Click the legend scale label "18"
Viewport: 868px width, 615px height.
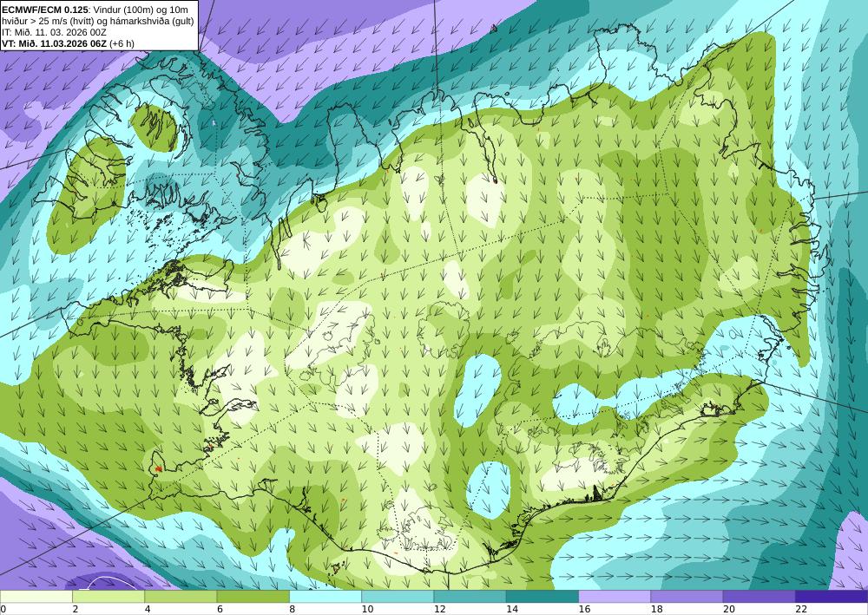pyautogui.click(x=656, y=610)
